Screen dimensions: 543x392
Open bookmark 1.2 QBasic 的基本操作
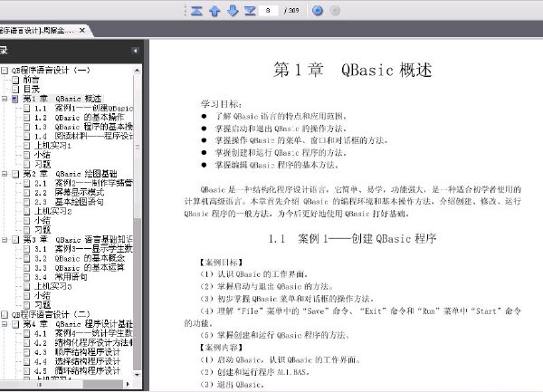[x=79, y=118]
